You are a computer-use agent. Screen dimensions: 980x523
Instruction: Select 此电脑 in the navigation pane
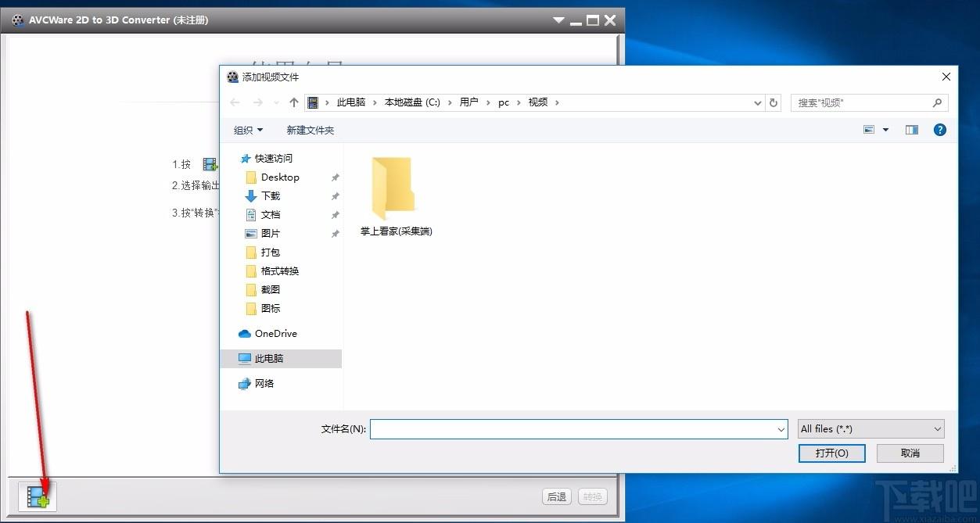pos(281,358)
